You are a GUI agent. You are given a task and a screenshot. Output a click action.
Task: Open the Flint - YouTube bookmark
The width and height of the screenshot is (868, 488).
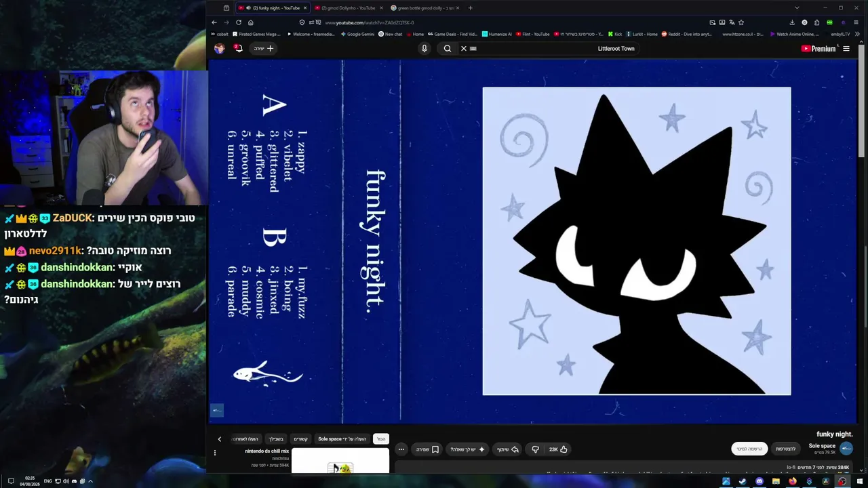(x=532, y=34)
